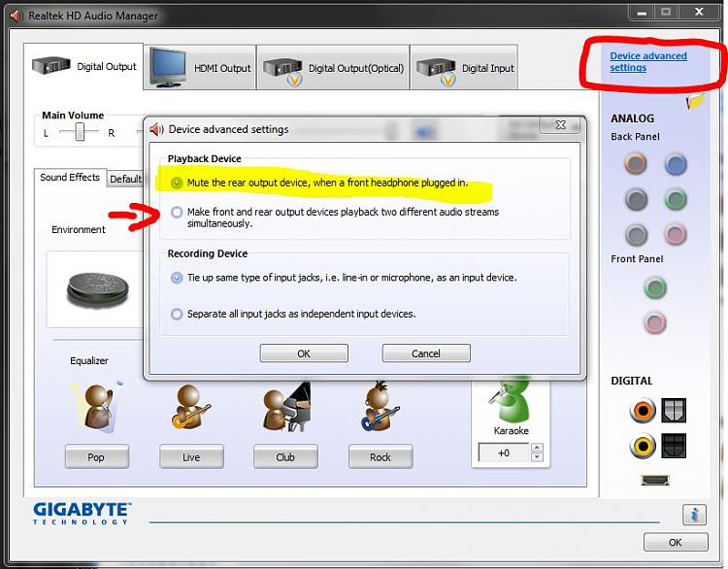Click the orange back panel jack
Viewport: 728px width, 569px height.
coord(636,163)
